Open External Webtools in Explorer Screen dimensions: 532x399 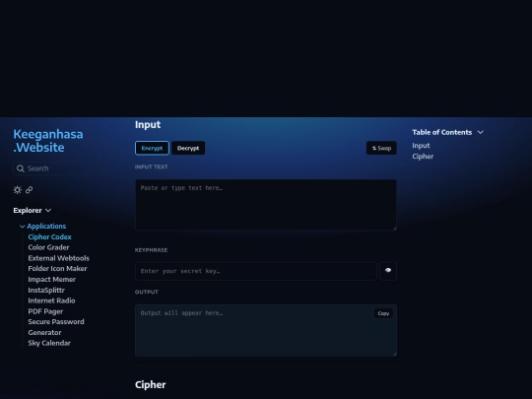[59, 258]
